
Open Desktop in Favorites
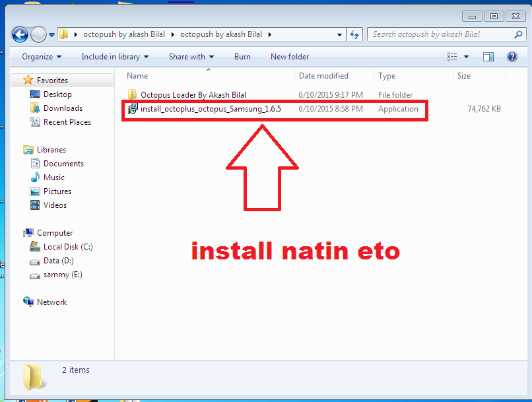tap(57, 94)
